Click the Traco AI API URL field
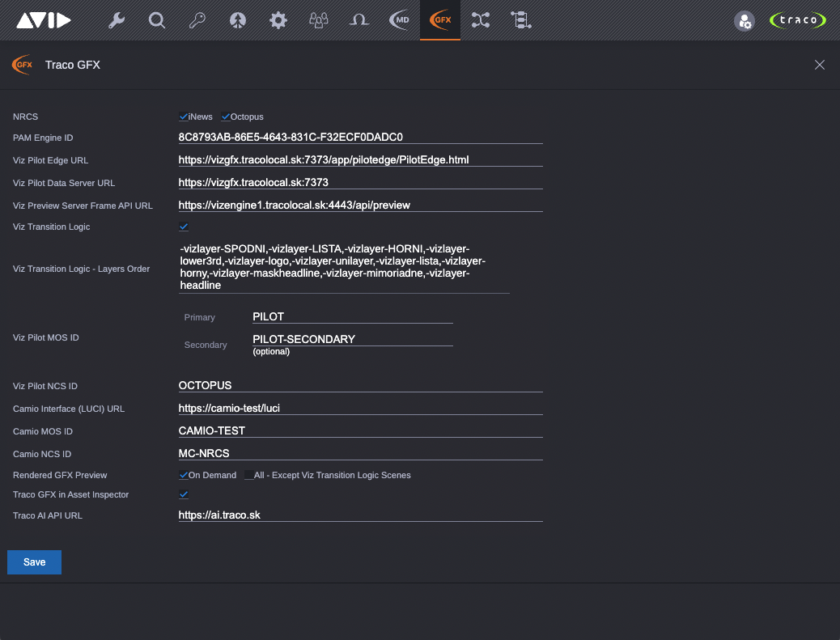This screenshot has height=640, width=840. [x=361, y=515]
